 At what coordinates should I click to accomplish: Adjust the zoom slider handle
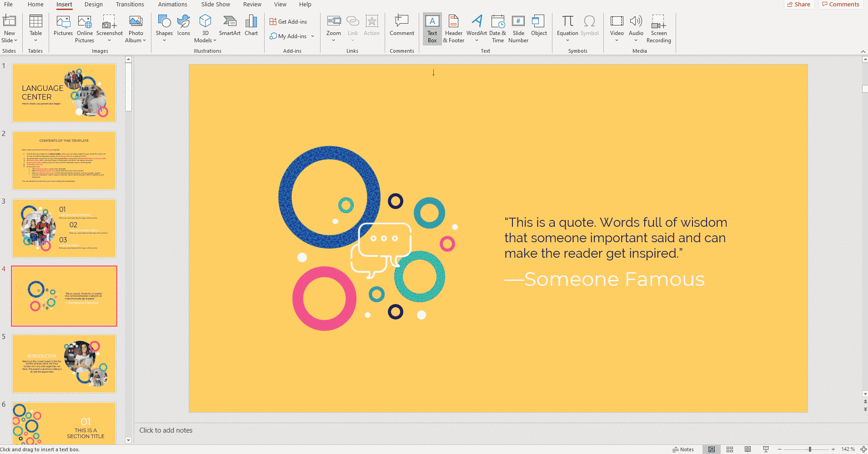pyautogui.click(x=810, y=449)
